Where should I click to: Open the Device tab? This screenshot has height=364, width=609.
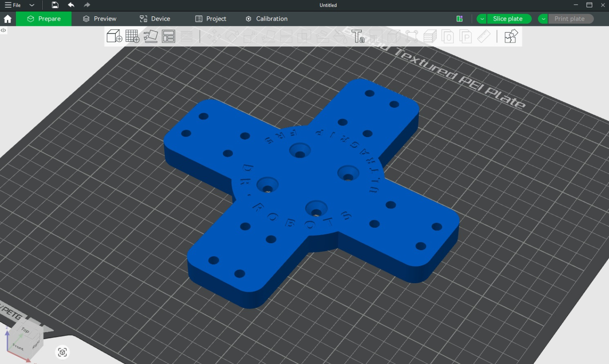(155, 19)
